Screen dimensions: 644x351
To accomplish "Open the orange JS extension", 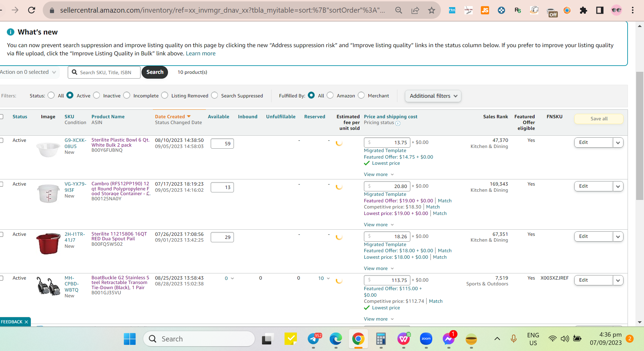I will [x=485, y=10].
